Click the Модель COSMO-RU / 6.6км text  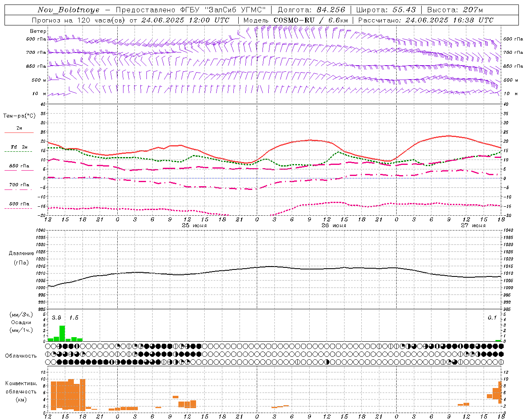[x=296, y=20]
